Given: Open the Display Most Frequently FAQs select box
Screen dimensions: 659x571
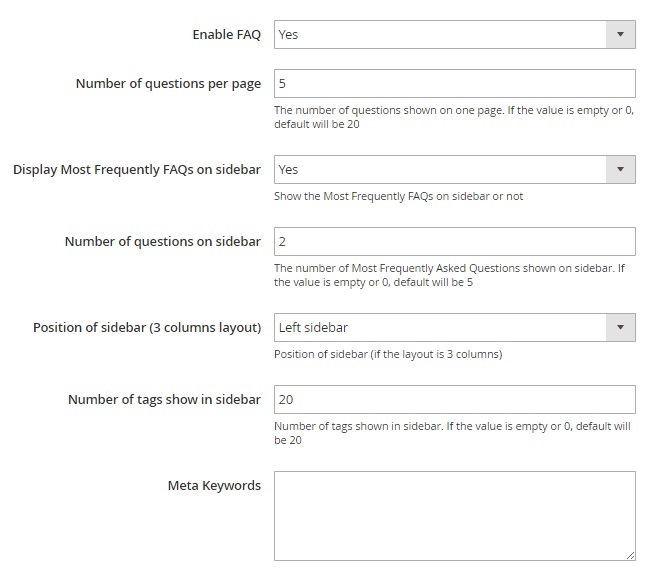Looking at the screenshot, I should click(x=440, y=170).
